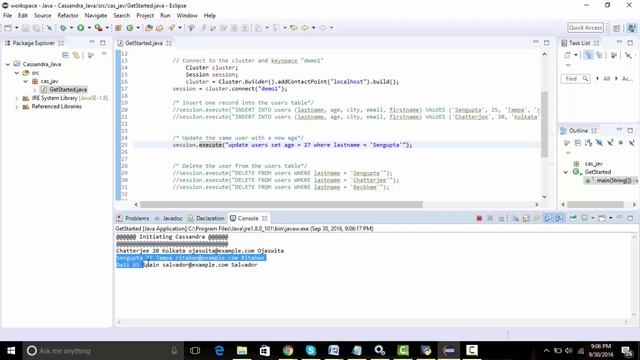
Task: Switch to the Problems tab
Action: click(x=133, y=218)
